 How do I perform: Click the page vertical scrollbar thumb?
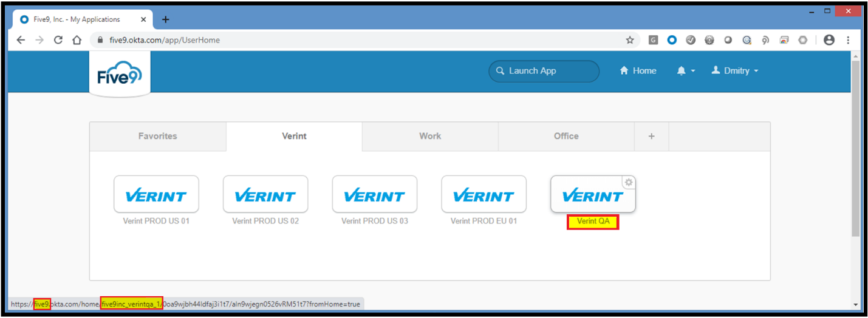coord(856,147)
